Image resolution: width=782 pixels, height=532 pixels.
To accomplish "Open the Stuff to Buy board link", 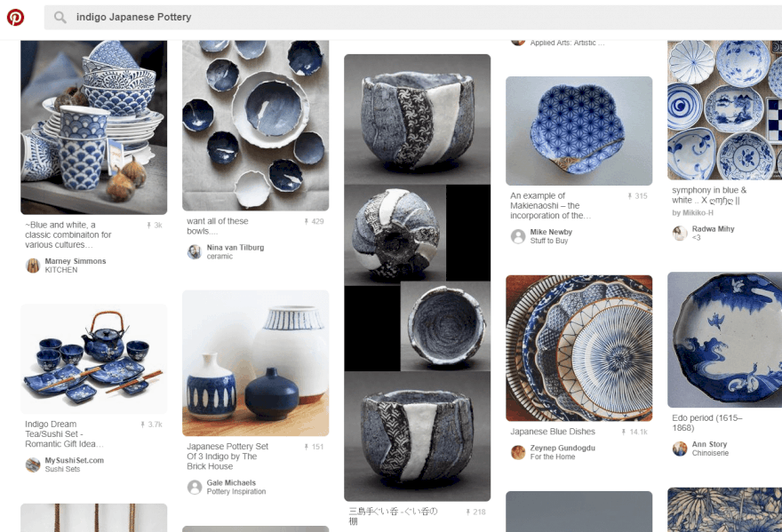I will 549,241.
